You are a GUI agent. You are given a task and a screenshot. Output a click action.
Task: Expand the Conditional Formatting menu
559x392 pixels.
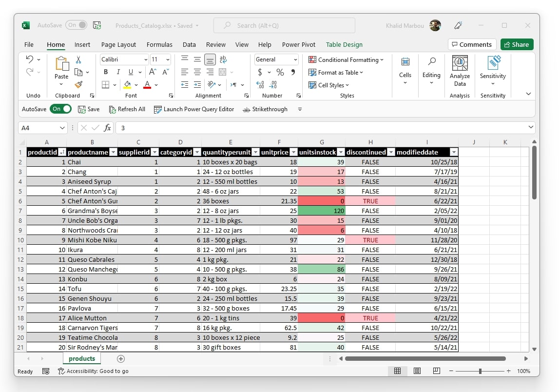click(346, 60)
